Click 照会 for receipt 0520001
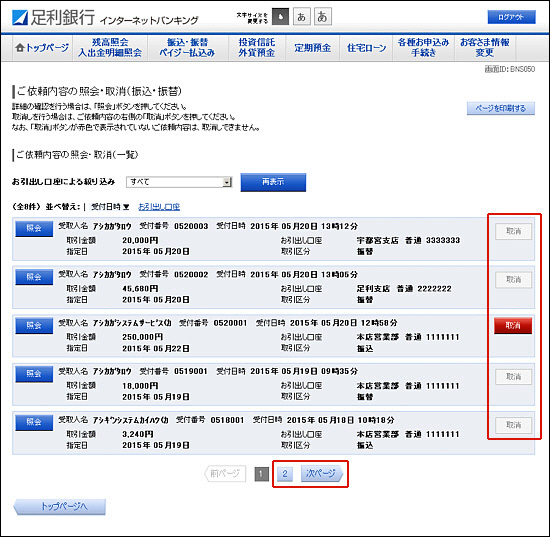 (x=34, y=325)
